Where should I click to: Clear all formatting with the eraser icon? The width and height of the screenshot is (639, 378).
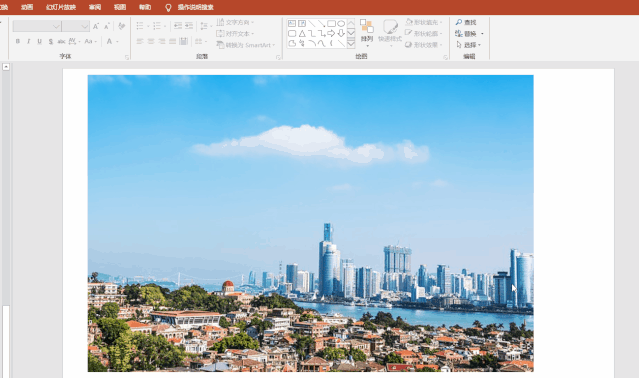[121, 26]
